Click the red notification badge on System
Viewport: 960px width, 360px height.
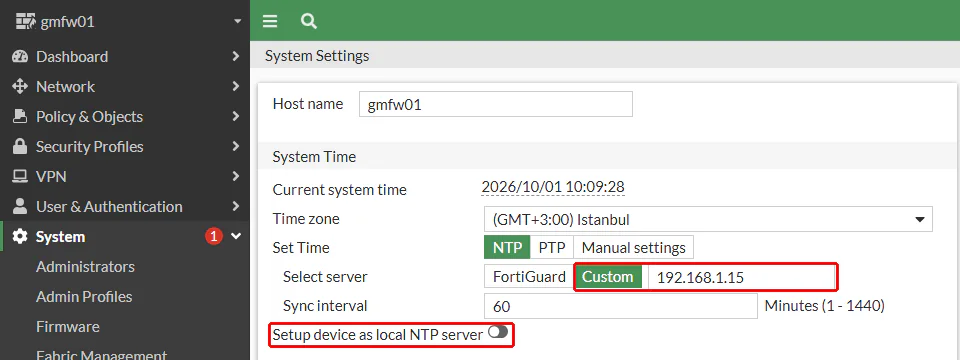tap(213, 236)
